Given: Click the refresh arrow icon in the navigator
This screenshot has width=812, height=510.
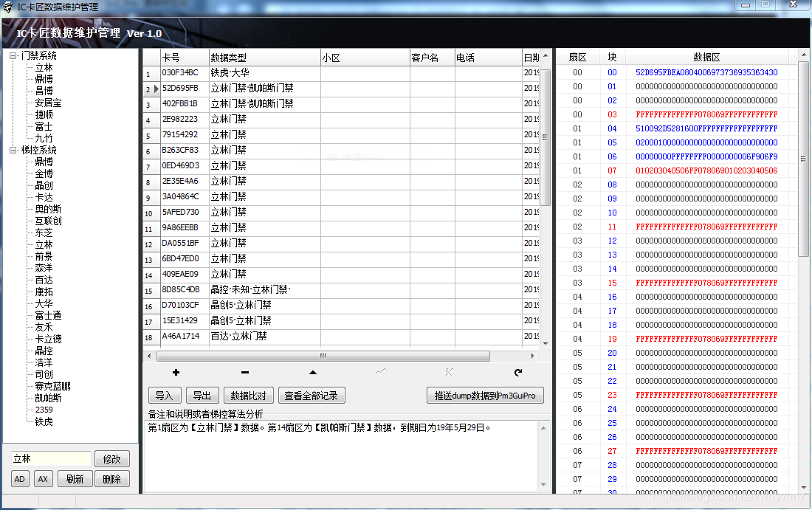Looking at the screenshot, I should [x=519, y=372].
